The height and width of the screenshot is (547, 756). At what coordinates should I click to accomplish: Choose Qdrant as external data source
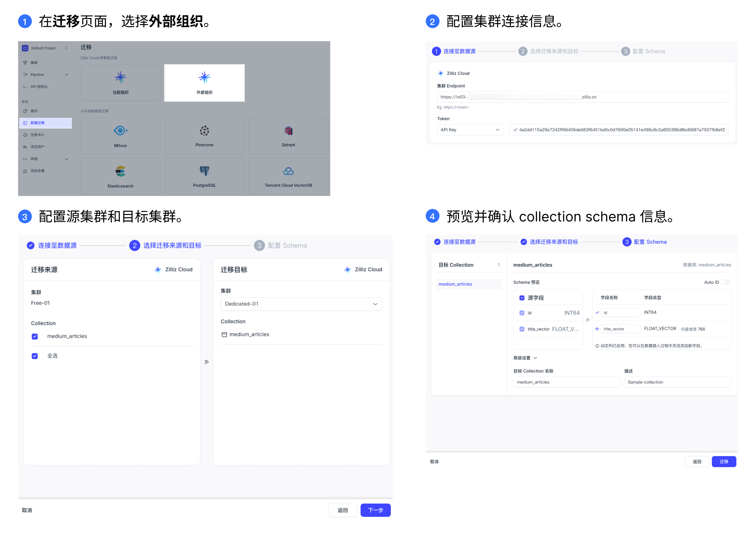coord(288,136)
